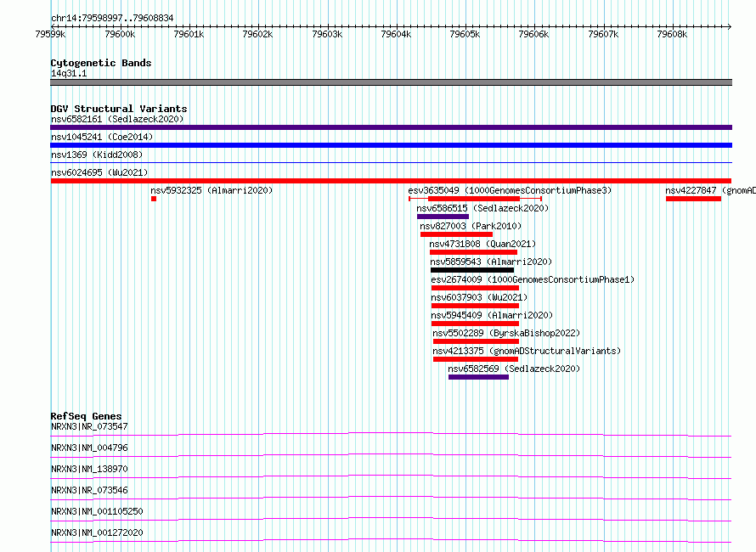Click the DGV Structural Variants track title
Screen dimensions: 756x552
pos(119,109)
